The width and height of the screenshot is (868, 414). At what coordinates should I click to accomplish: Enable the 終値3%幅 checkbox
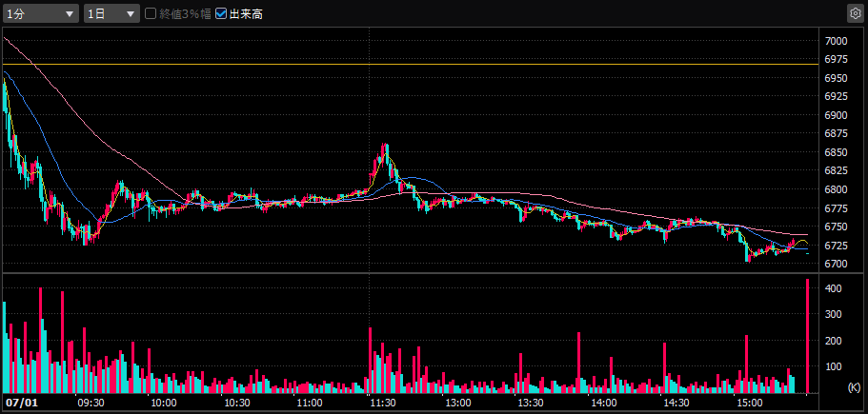tap(150, 14)
